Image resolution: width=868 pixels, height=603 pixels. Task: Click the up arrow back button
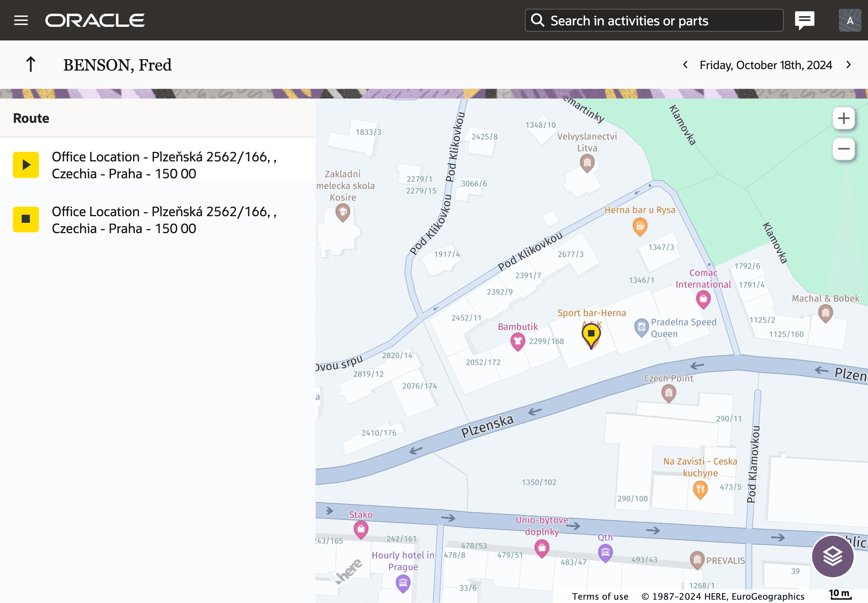31,65
